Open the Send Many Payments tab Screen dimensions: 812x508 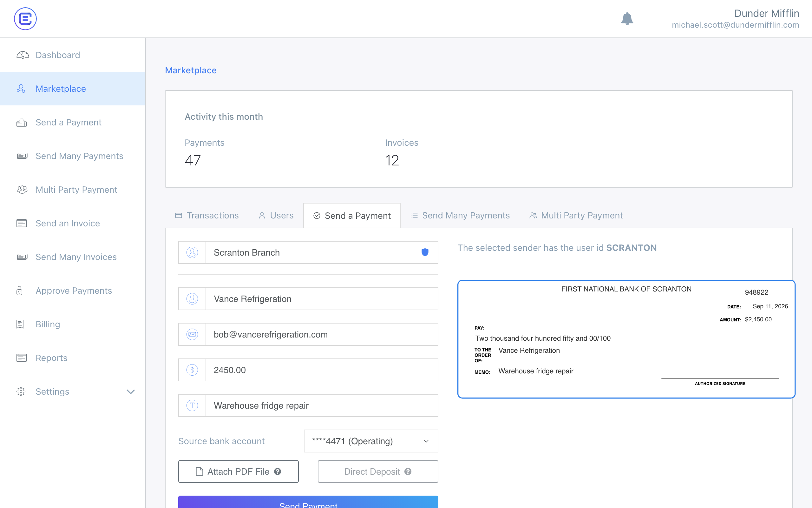coord(460,215)
